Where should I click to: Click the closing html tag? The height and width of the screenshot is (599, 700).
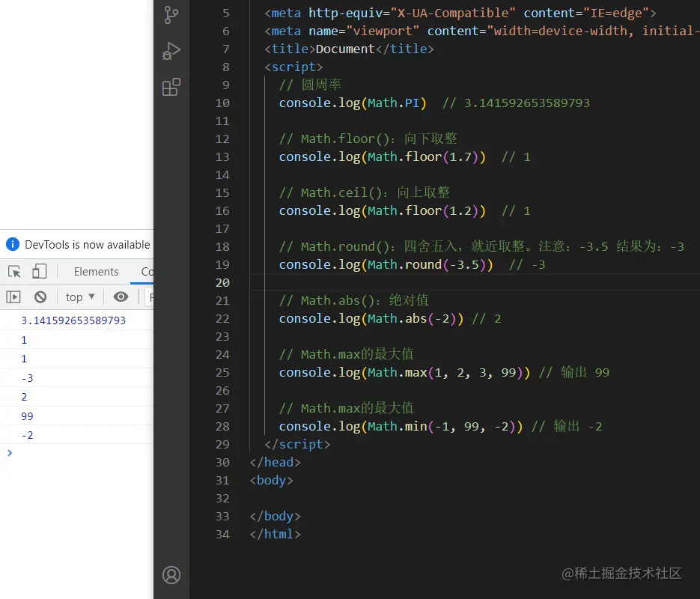pos(275,535)
